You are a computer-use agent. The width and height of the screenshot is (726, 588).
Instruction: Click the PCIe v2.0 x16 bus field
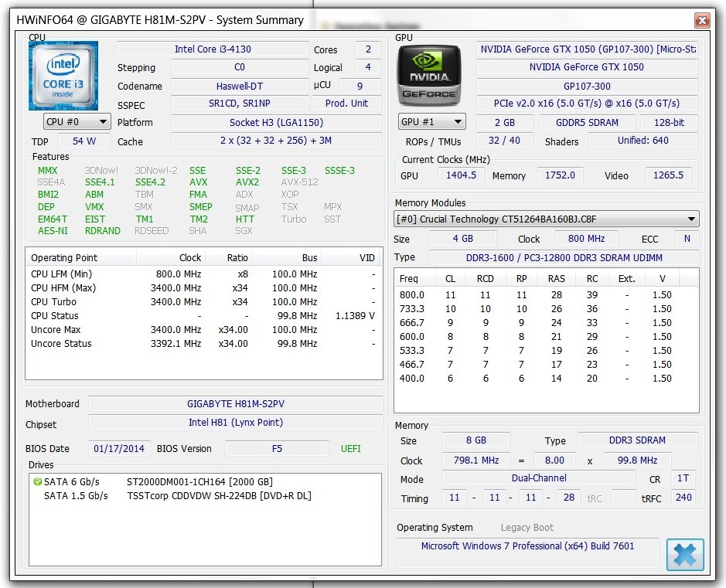click(x=587, y=104)
